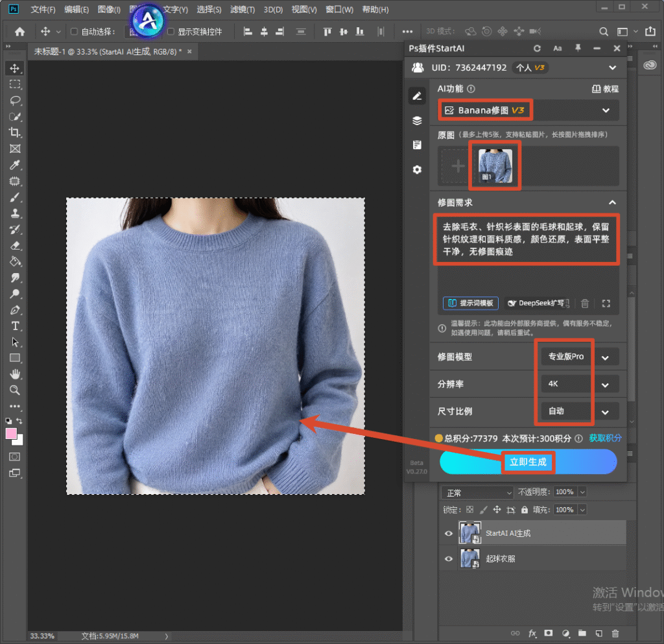Select the Zoom tool in the toolbox

tap(15, 390)
